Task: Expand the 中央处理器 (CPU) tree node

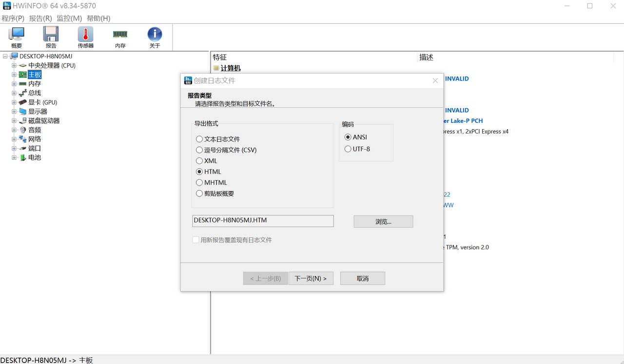Action: (14, 65)
